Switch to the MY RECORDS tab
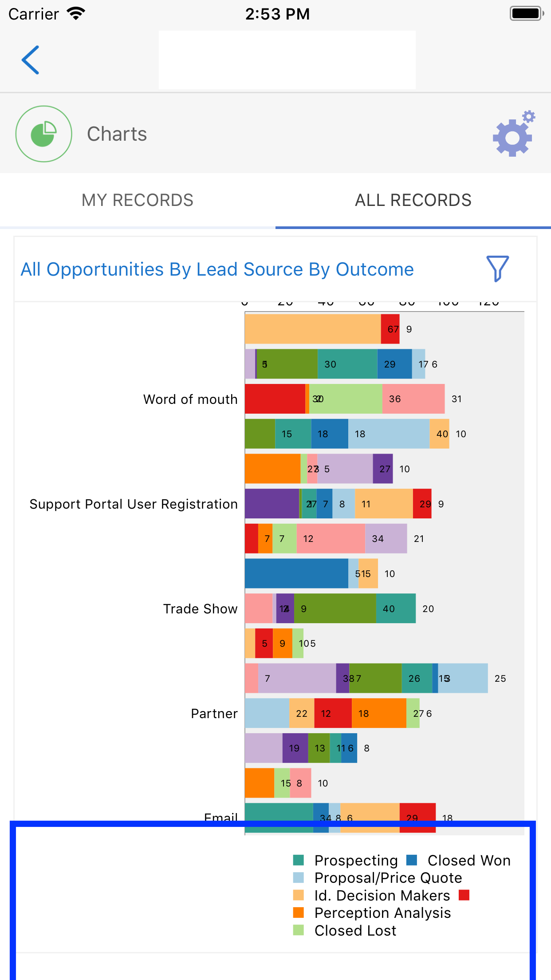 coord(138,200)
